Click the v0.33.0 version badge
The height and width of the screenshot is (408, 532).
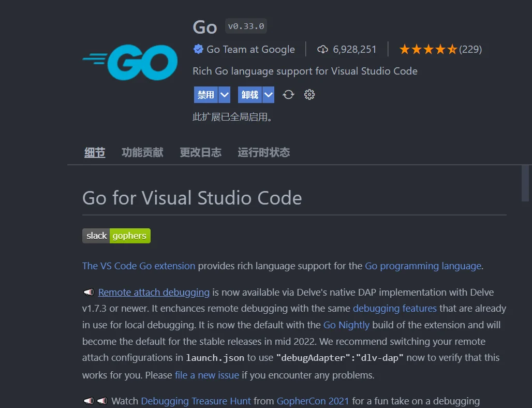coord(246,26)
